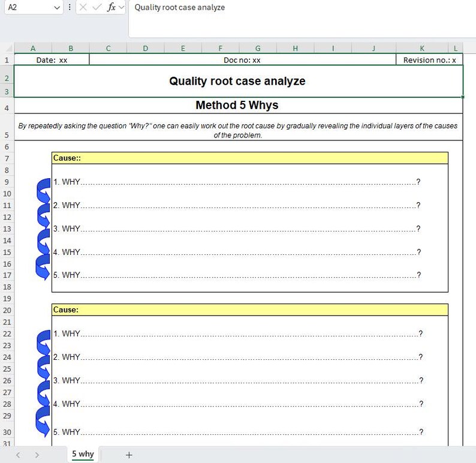The height and width of the screenshot is (463, 476).
Task: Click the 'Doc no: xx' cell
Action: pos(242,60)
